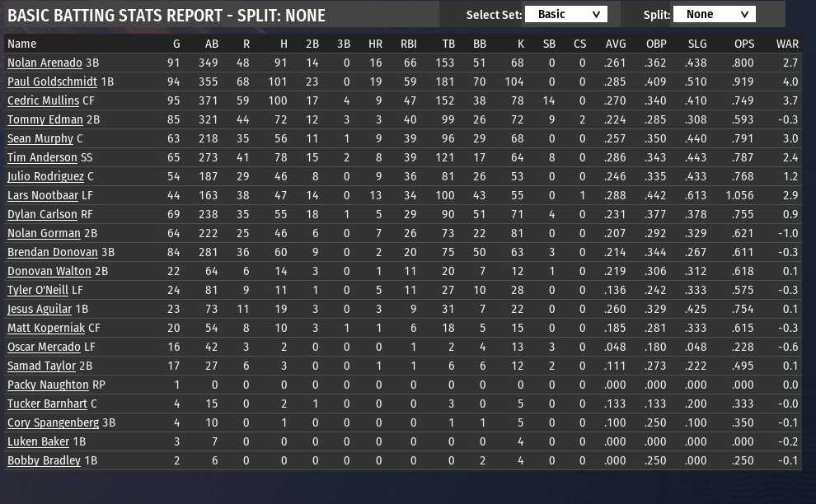Sort by AB column header

211,44
